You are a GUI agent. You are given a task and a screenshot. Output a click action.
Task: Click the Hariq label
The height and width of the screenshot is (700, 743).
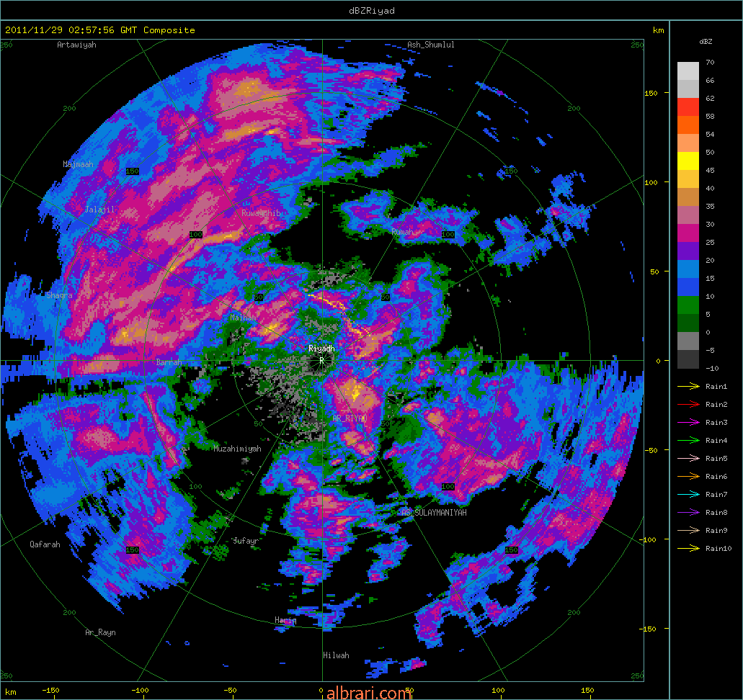(x=285, y=620)
